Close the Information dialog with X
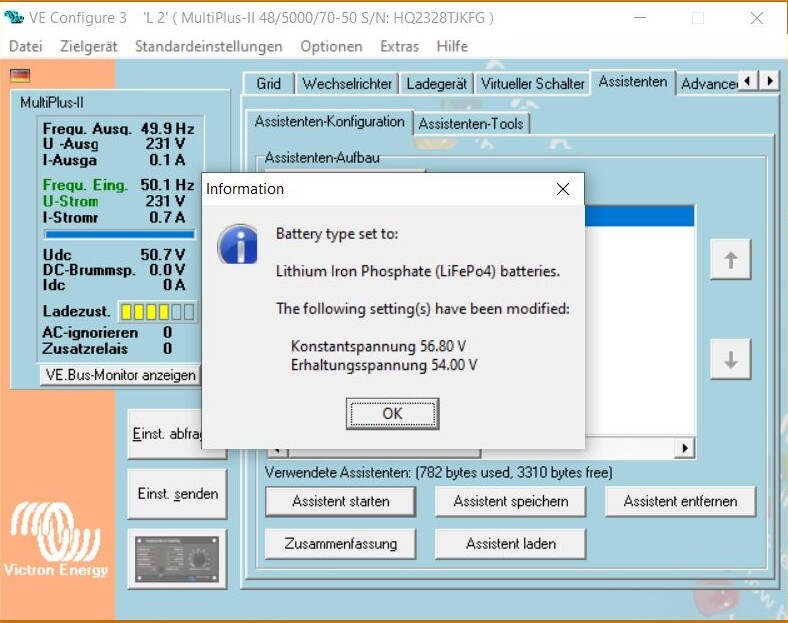 point(563,189)
